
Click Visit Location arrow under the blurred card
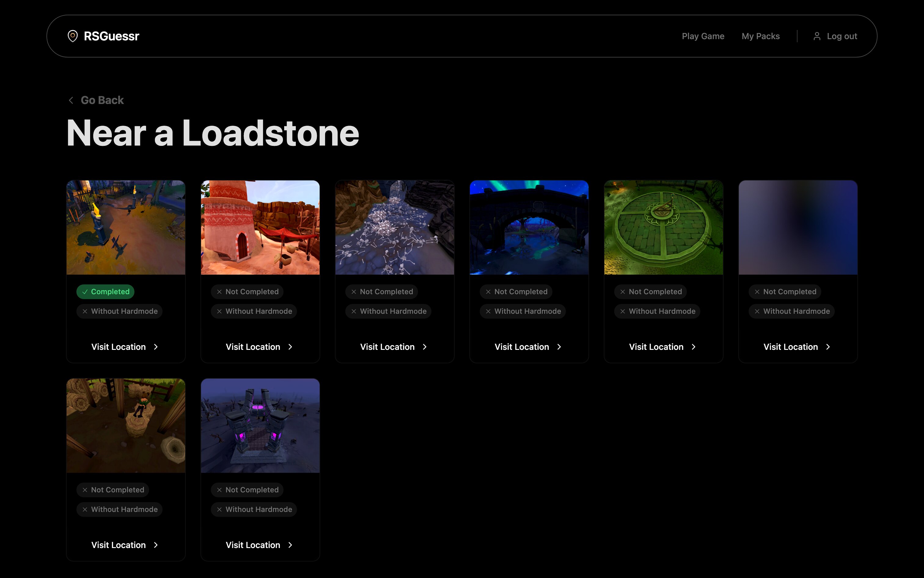pyautogui.click(x=828, y=347)
